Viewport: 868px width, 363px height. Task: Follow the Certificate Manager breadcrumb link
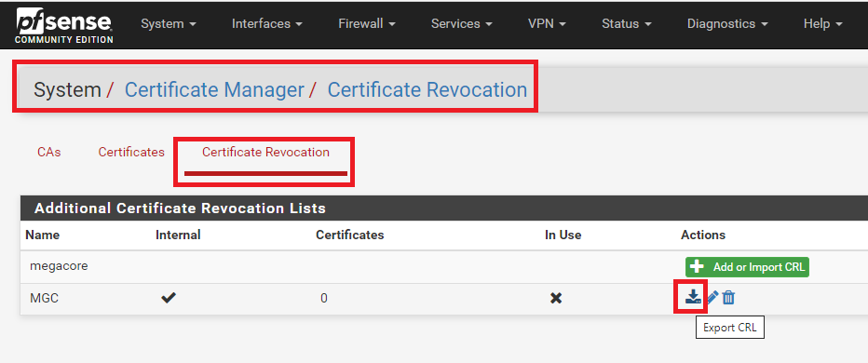pyautogui.click(x=214, y=89)
